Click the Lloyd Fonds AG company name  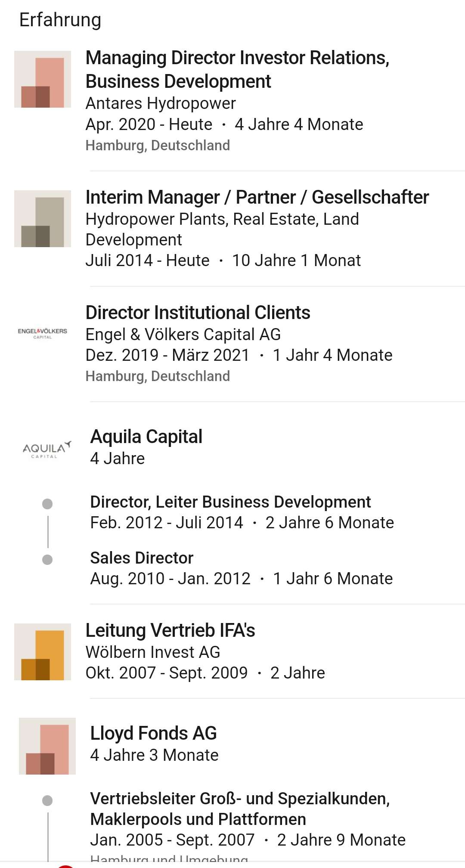pyautogui.click(x=153, y=733)
